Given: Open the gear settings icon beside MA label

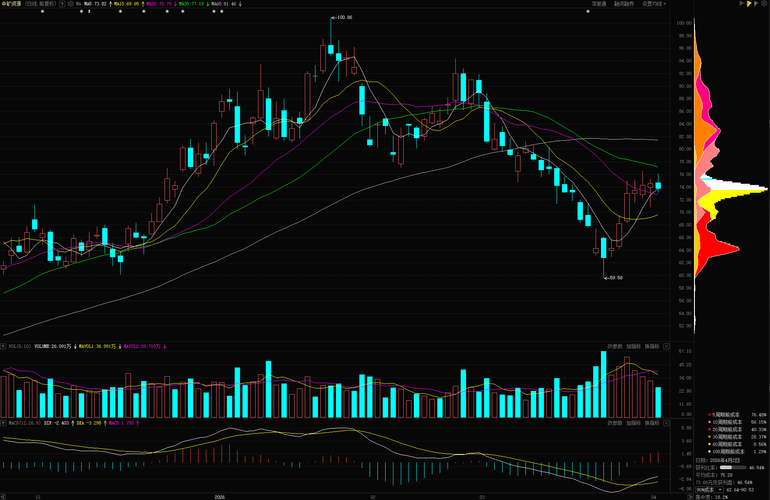Looking at the screenshot, I should (71, 3).
